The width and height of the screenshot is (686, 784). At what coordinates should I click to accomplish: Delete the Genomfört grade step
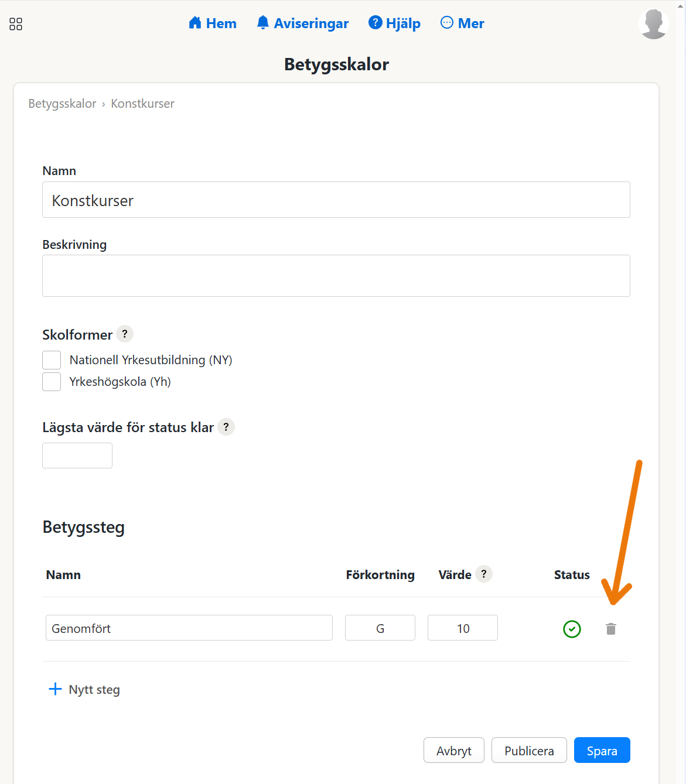click(610, 629)
